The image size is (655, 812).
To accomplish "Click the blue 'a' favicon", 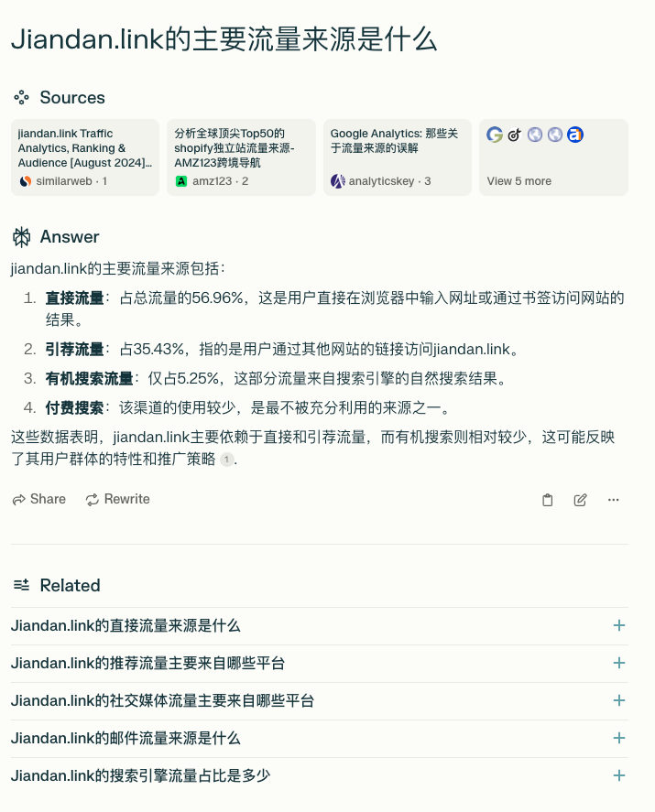I will coord(575,135).
